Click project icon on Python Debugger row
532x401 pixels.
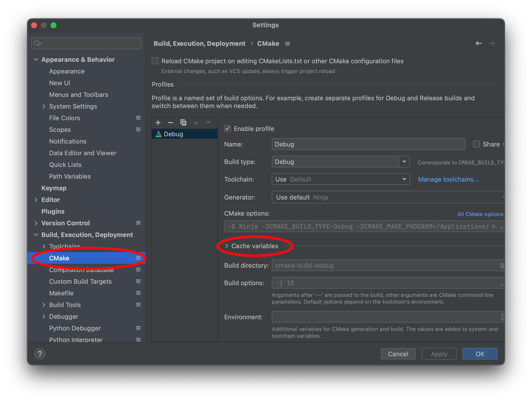tap(138, 328)
